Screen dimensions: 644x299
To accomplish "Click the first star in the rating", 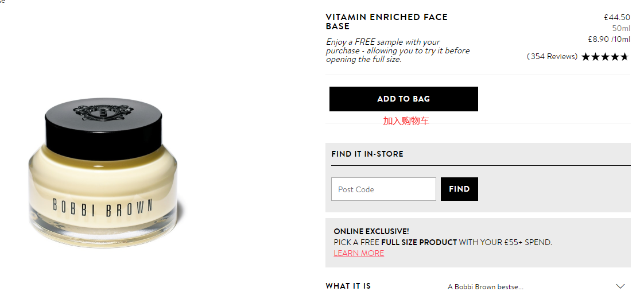I will click(585, 57).
